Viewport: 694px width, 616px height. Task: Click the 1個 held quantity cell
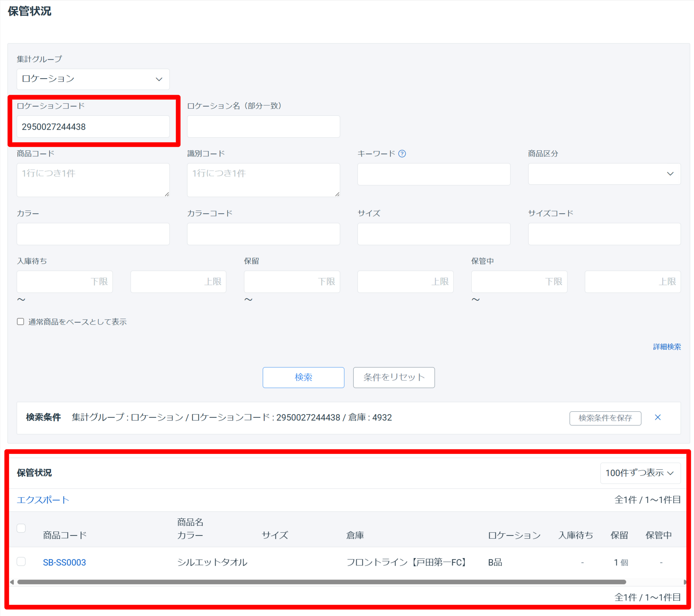[x=621, y=562]
